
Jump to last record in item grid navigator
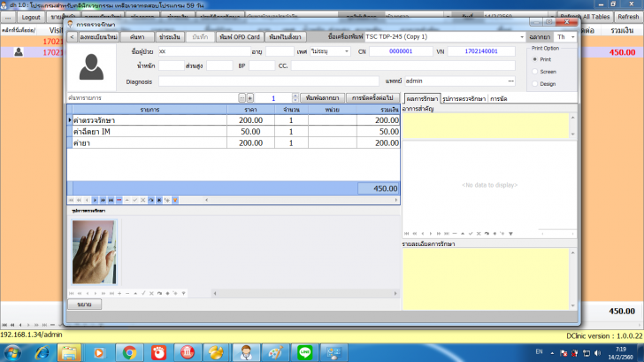[x=111, y=200]
